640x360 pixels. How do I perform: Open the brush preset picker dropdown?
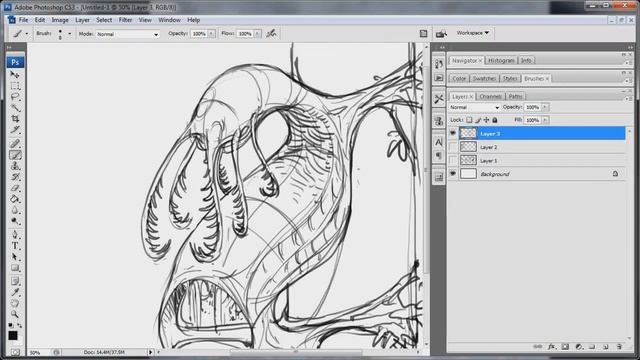[69, 34]
